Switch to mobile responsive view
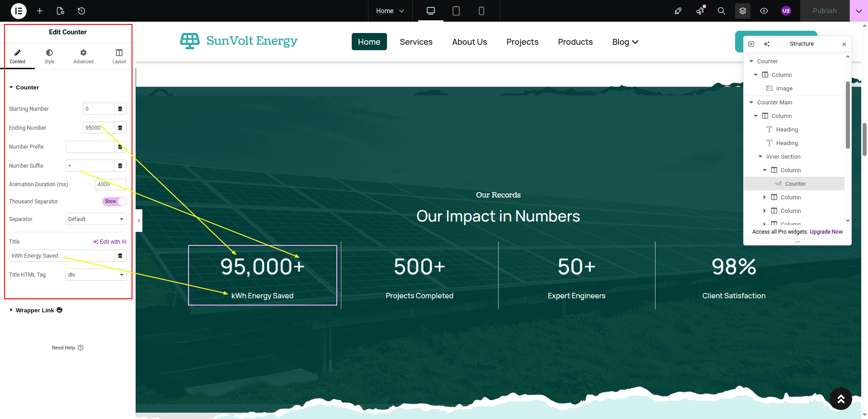 (x=481, y=11)
